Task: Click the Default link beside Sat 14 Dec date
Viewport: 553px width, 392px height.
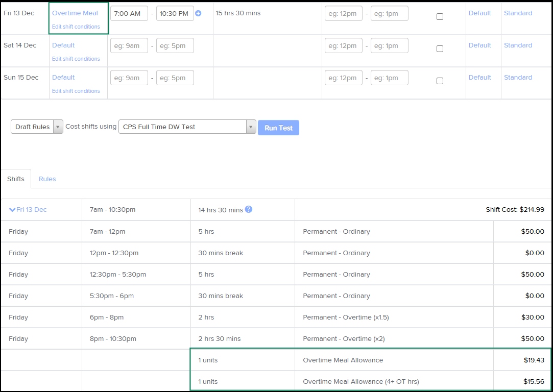Action: click(x=63, y=45)
